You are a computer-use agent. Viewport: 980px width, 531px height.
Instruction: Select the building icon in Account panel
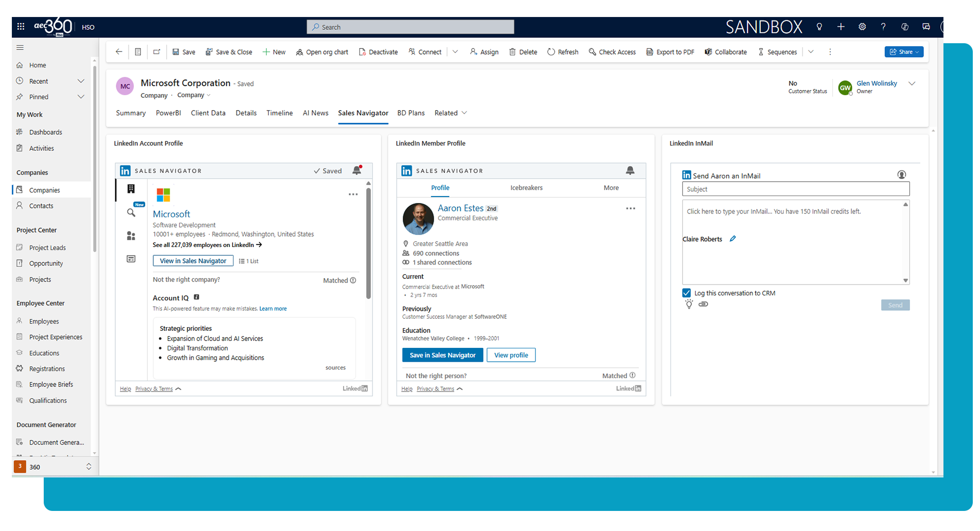[131, 189]
